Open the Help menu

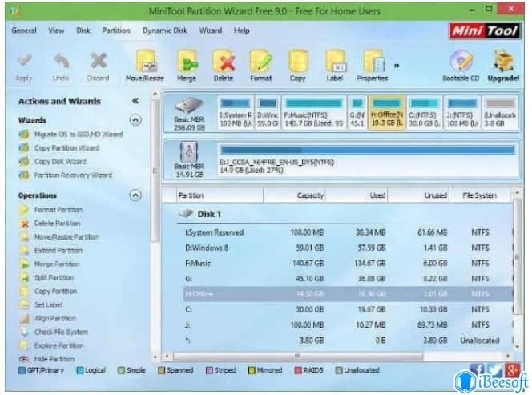pos(242,30)
